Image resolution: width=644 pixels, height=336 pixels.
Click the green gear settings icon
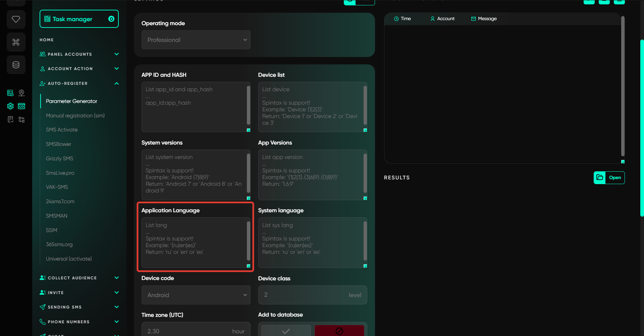(10, 106)
